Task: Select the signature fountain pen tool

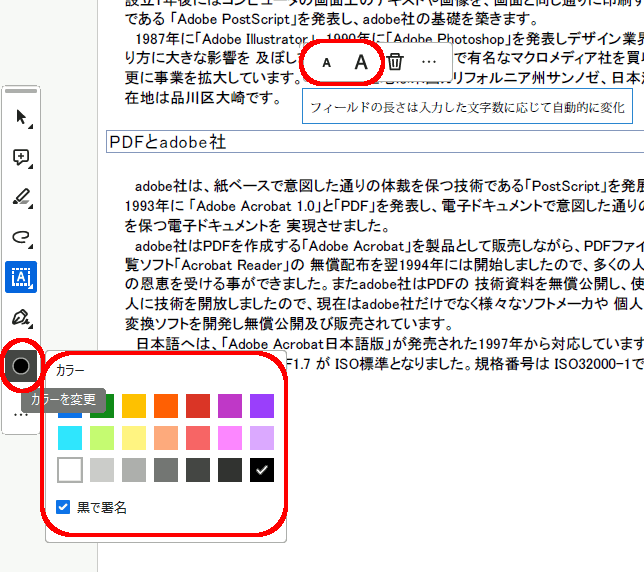Action: coord(20,318)
